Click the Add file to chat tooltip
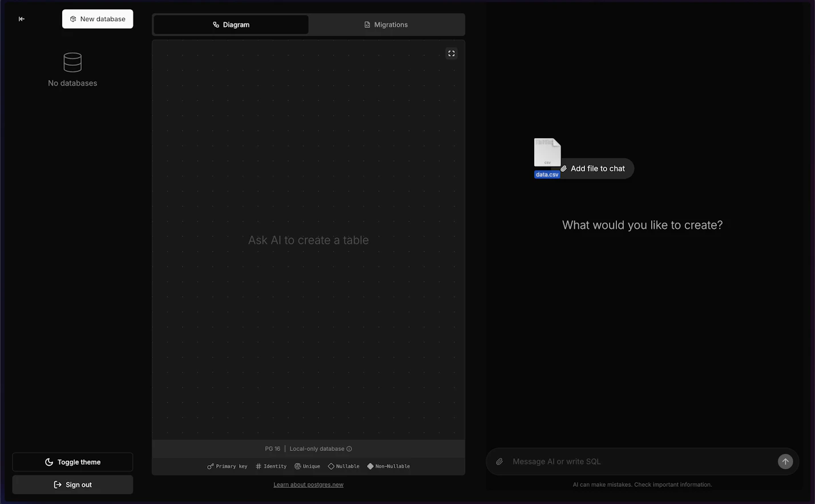The image size is (815, 504). pyautogui.click(x=597, y=168)
